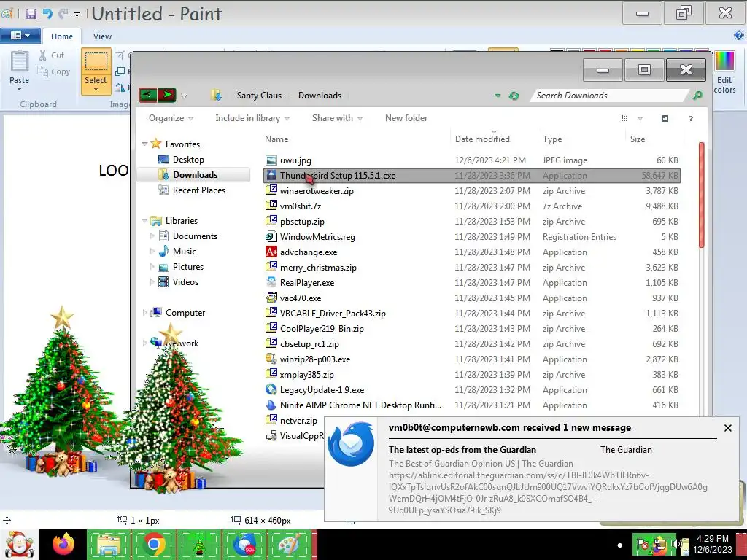Click the Rotate icon in Paint's Image group
Screen dimensions: 747x560
(120, 87)
